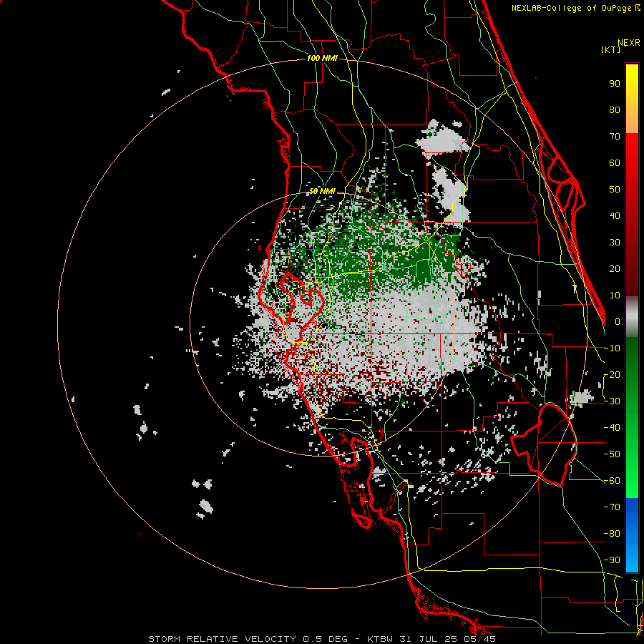Select the positive 10 knot scale label
644x644 pixels.
(x=615, y=296)
